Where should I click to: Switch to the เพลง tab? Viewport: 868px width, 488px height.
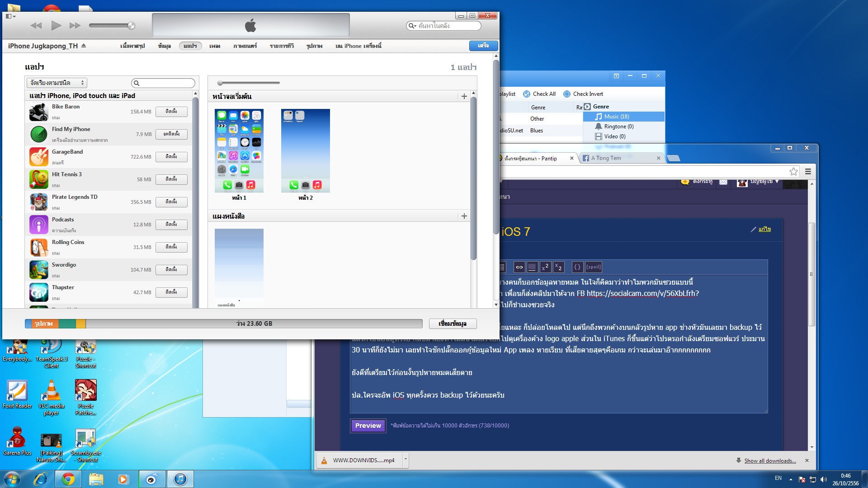coord(215,46)
